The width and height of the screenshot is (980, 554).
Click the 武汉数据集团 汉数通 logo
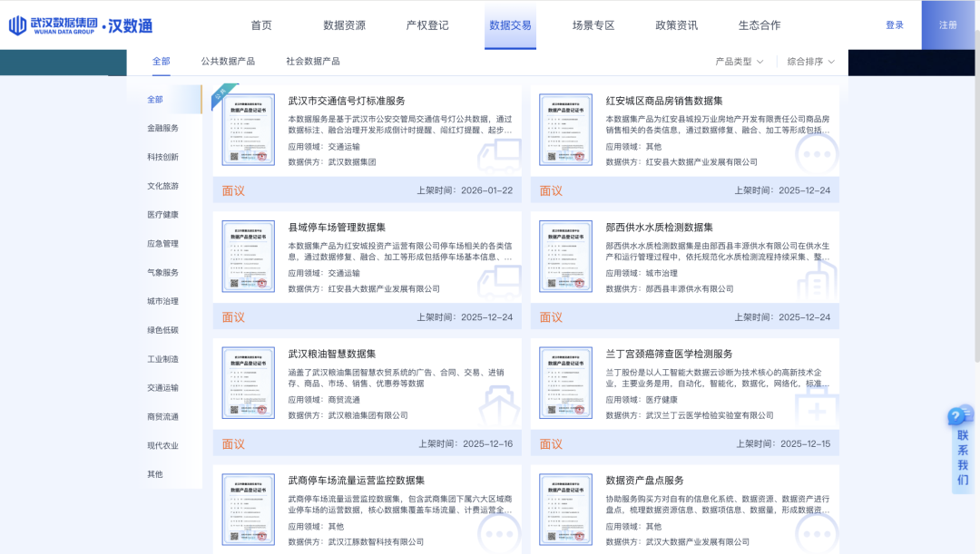81,25
